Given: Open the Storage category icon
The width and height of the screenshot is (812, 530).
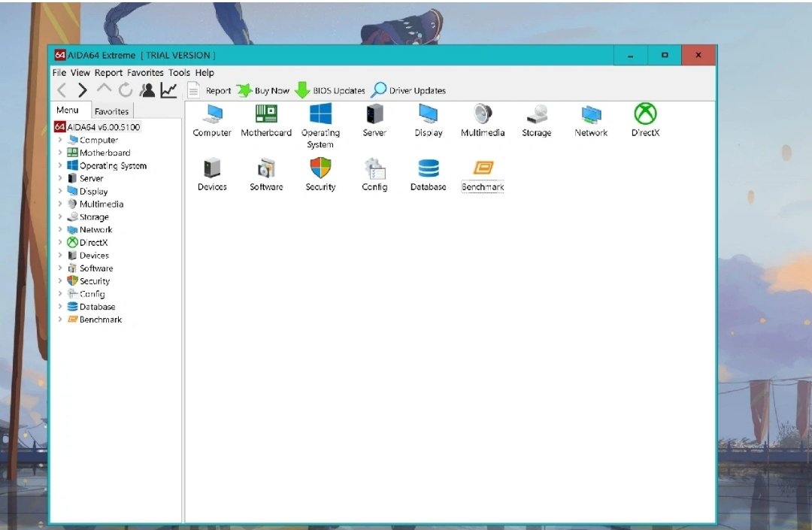Looking at the screenshot, I should pos(537,114).
